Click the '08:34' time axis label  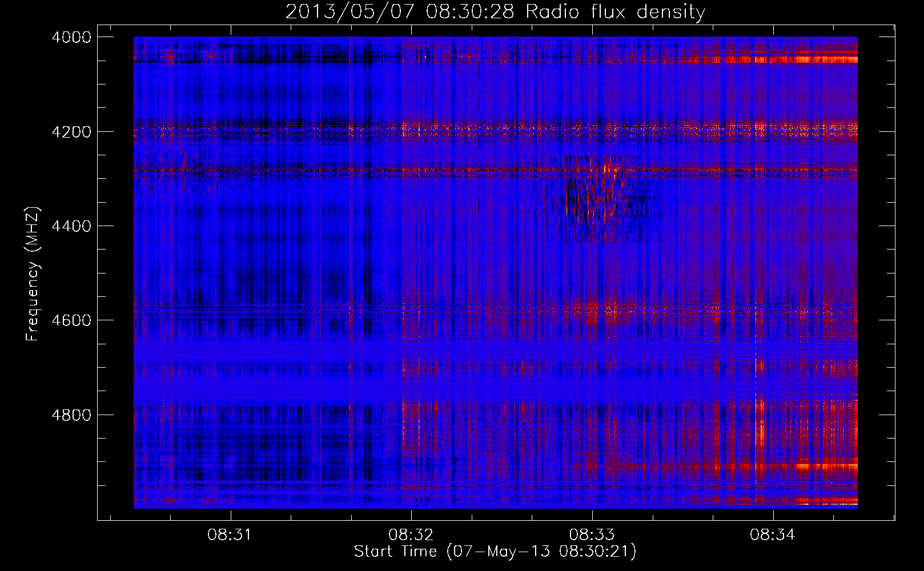coord(773,535)
